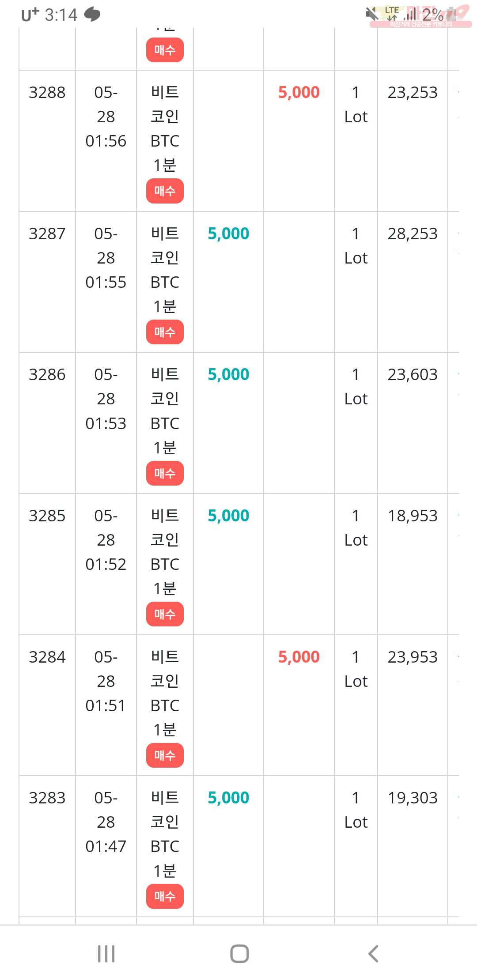This screenshot has width=477, height=980.
Task: Tap the 매수 badge in row 3287
Action: [165, 332]
